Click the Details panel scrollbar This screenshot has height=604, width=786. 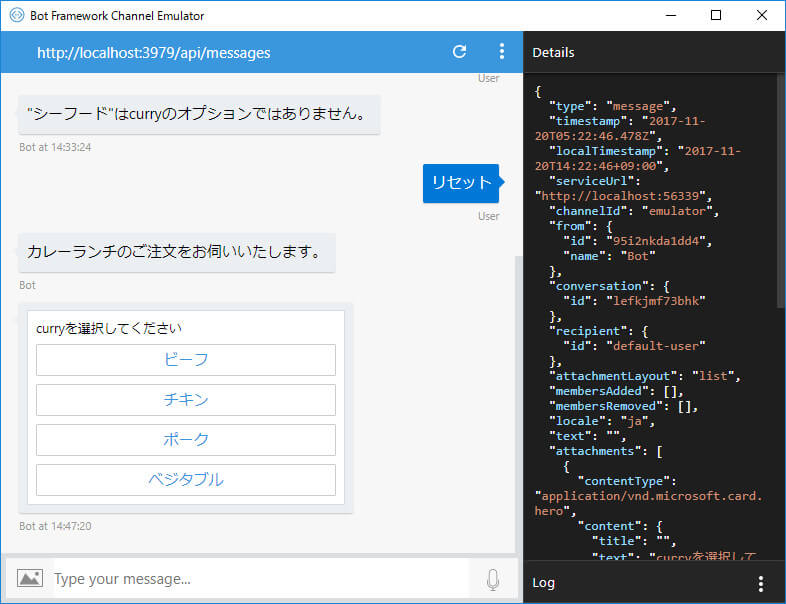781,190
